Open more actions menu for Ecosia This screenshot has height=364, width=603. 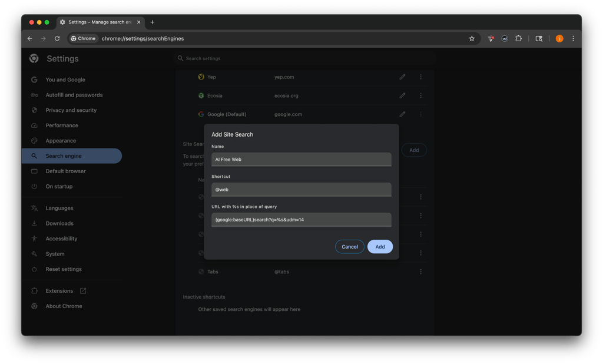pyautogui.click(x=420, y=95)
